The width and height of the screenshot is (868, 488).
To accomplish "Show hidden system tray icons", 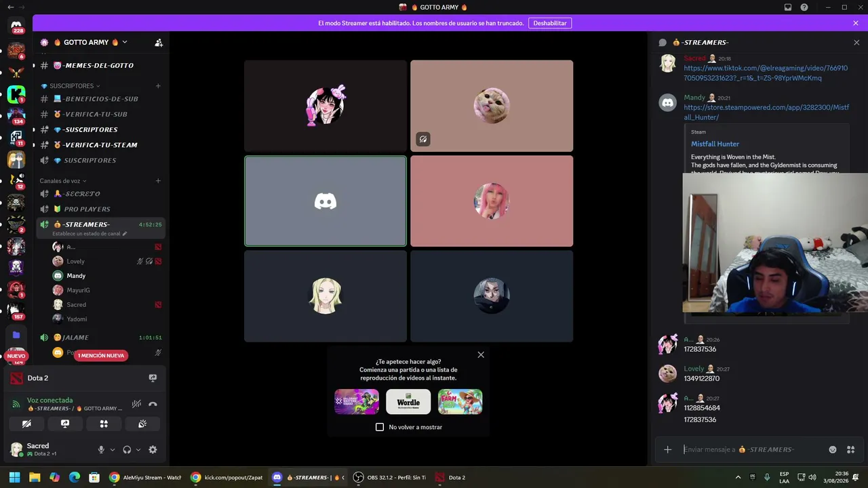I will click(x=738, y=477).
